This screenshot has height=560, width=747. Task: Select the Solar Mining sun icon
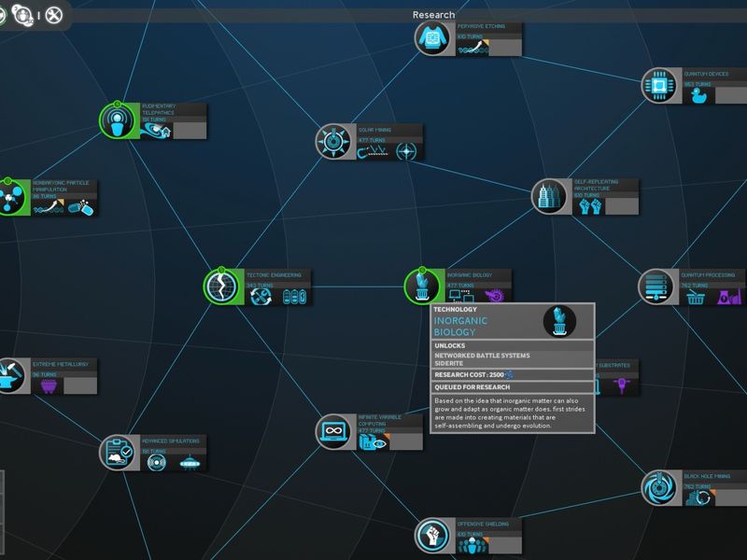coord(333,142)
